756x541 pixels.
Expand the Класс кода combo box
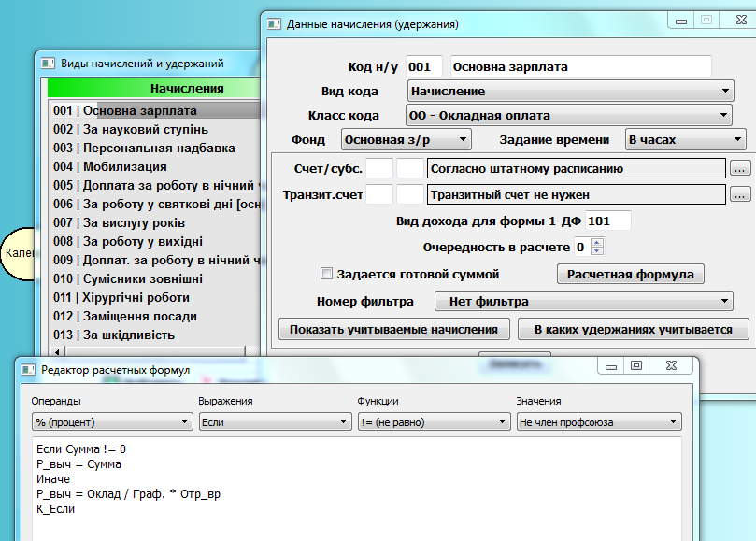pyautogui.click(x=568, y=116)
